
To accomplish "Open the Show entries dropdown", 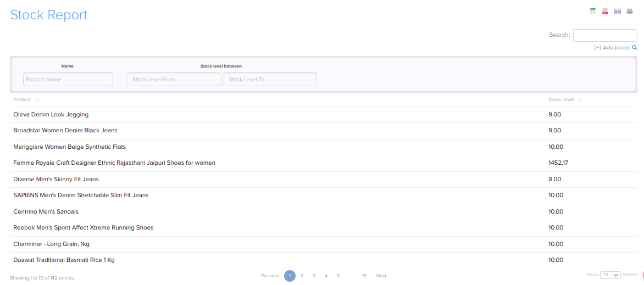I will click(x=610, y=275).
